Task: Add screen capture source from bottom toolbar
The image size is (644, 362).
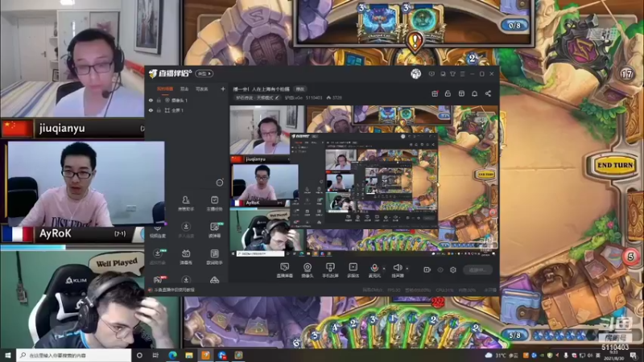Action: [x=284, y=269]
